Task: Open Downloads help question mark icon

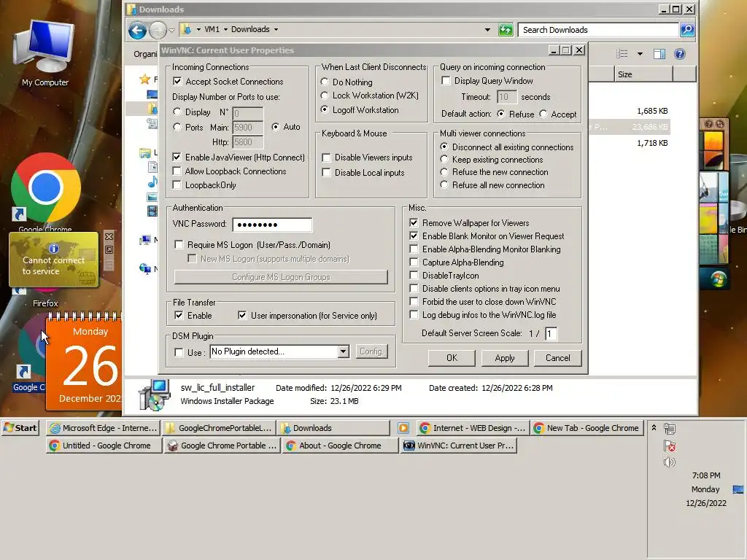Action: pos(680,54)
